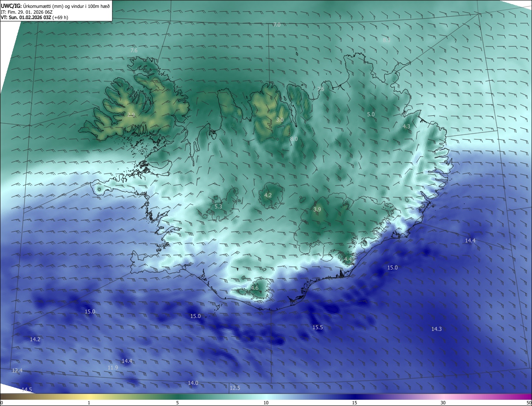Click the 0 tick on the colour scale
This screenshot has height=406, width=532.
tap(2, 403)
